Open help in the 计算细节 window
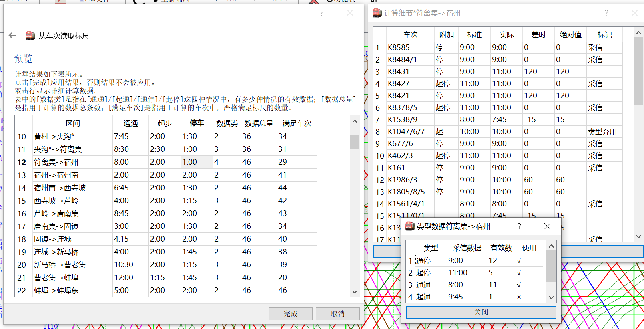Image resolution: width=644 pixels, height=329 pixels. (606, 13)
